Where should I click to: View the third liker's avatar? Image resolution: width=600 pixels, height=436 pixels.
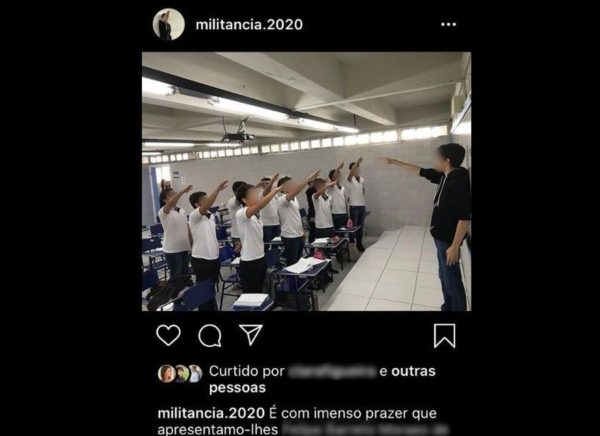point(195,374)
